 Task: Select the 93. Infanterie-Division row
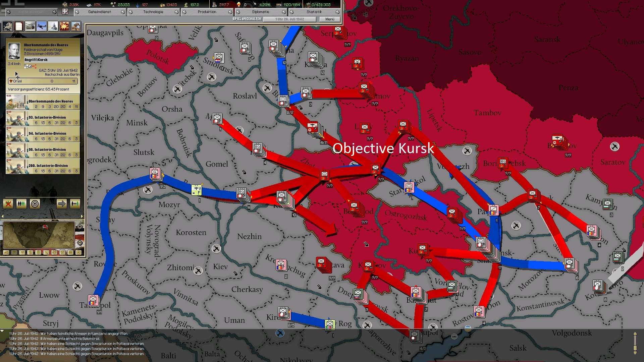43,118
